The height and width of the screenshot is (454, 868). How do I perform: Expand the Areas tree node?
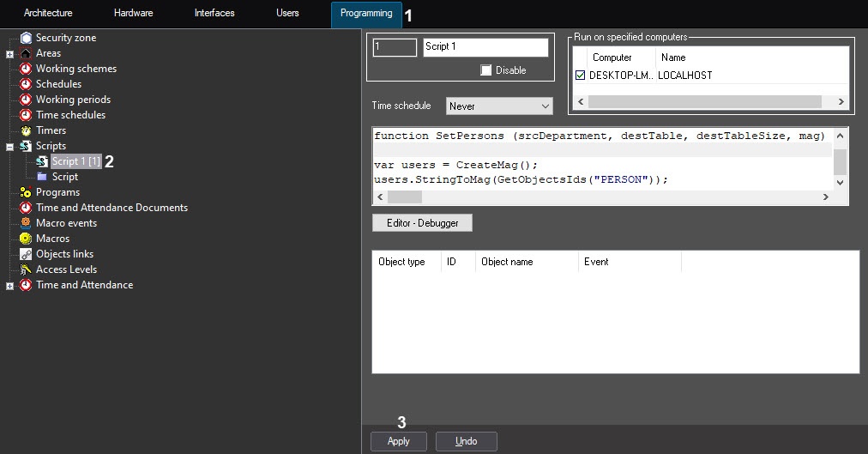pyautogui.click(x=9, y=54)
